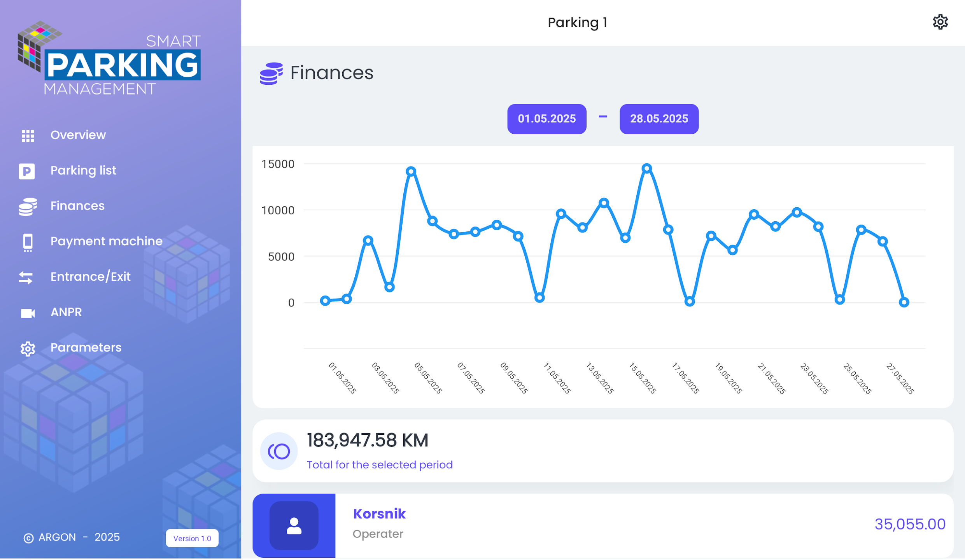Click the ANPR camera icon
This screenshot has height=560, width=965.
coord(28,313)
